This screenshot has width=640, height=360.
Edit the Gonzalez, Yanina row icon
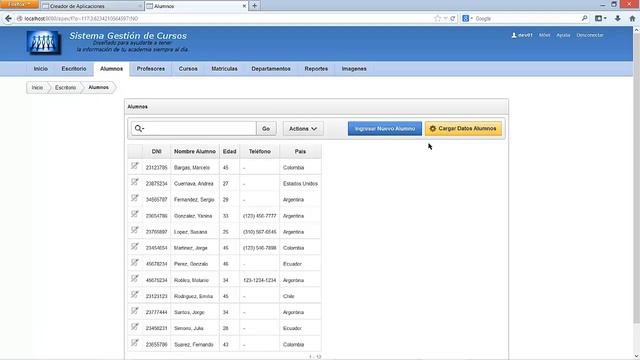(x=135, y=214)
